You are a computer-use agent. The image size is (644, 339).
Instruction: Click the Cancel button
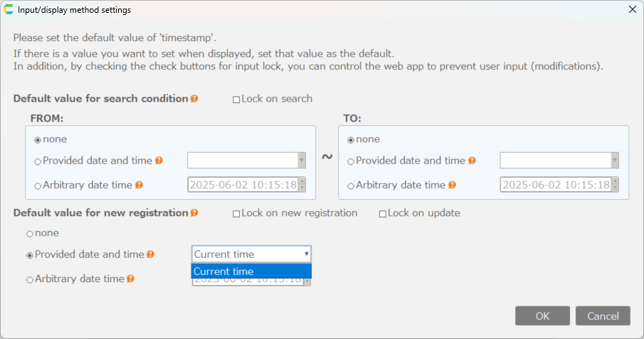point(603,316)
